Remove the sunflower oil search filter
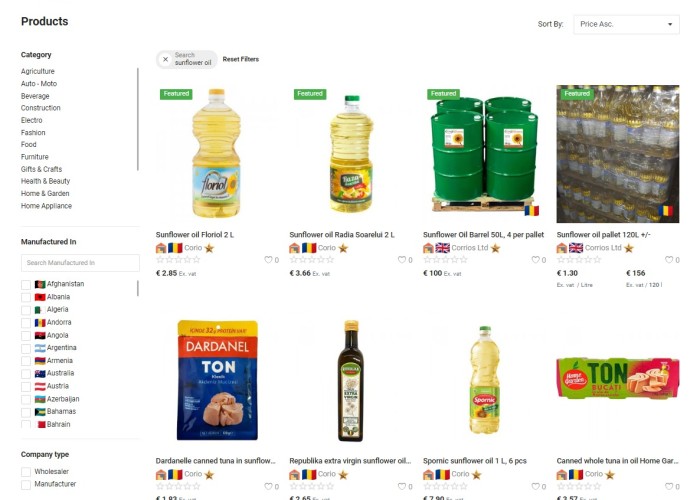This screenshot has height=500, width=700. coord(165,59)
